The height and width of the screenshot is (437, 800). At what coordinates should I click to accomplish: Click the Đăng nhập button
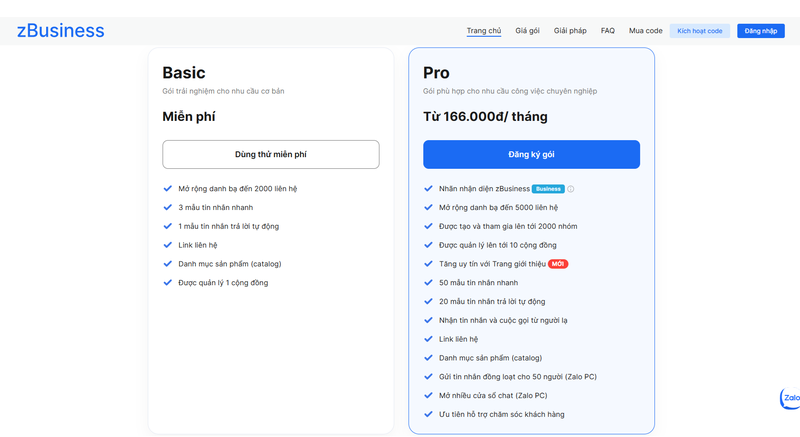click(x=761, y=31)
